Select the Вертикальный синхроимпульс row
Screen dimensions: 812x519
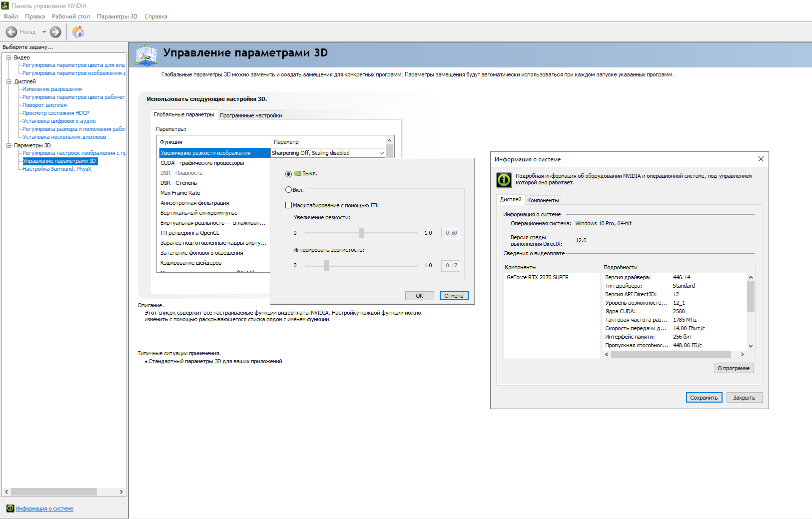[215, 213]
